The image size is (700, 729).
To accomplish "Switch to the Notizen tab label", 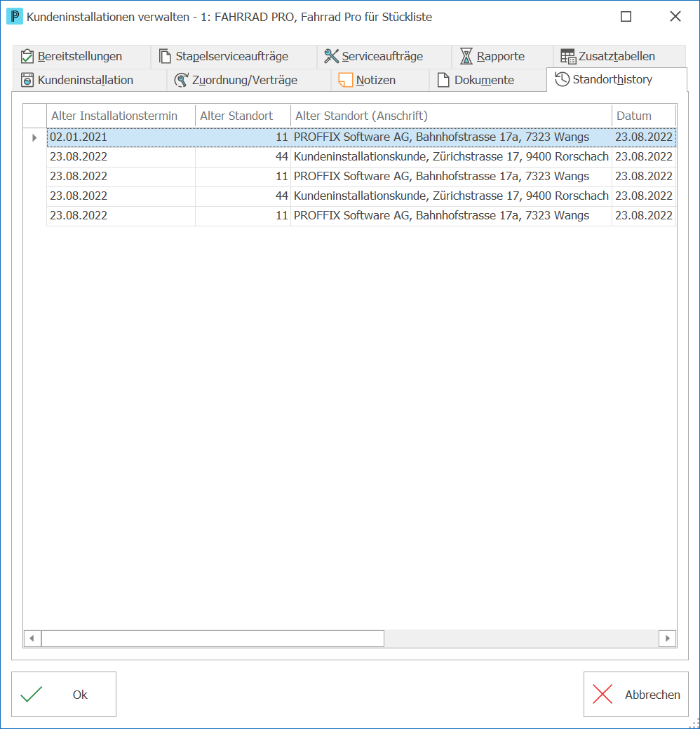I will click(x=376, y=80).
